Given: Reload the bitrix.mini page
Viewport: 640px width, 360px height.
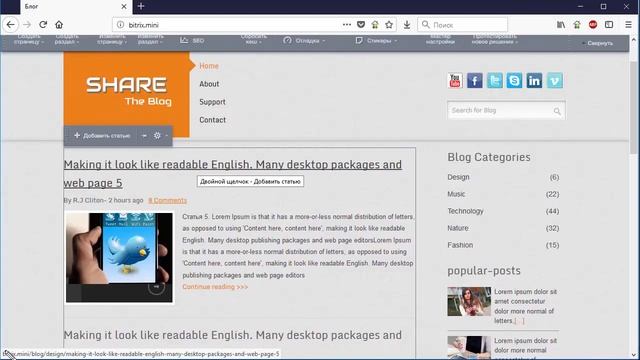Looking at the screenshot, I should [43, 24].
